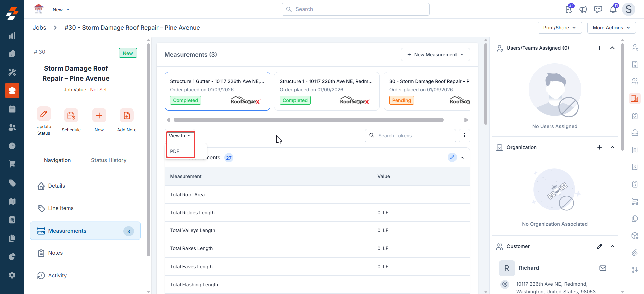Edit Customer section with pencil icon
The width and height of the screenshot is (644, 294).
[x=599, y=246]
